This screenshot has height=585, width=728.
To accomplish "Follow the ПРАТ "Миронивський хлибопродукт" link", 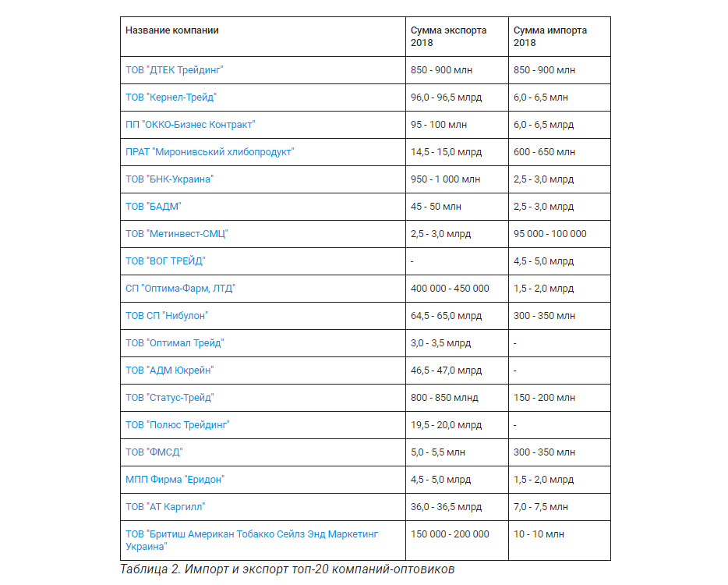I will 210,152.
